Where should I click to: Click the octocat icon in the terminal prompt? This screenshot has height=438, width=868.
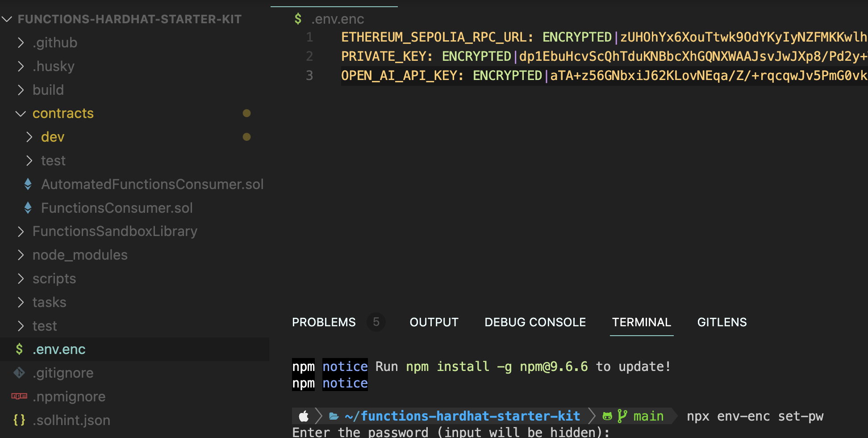click(x=607, y=416)
